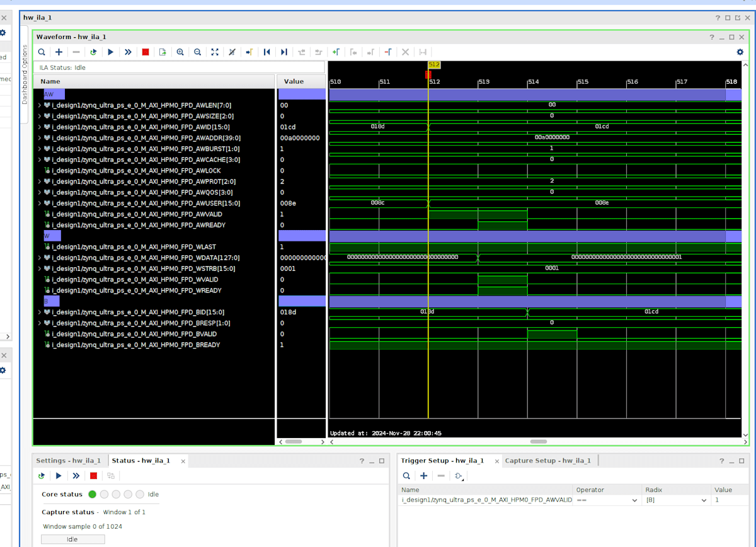Export ILA data icon

[163, 52]
